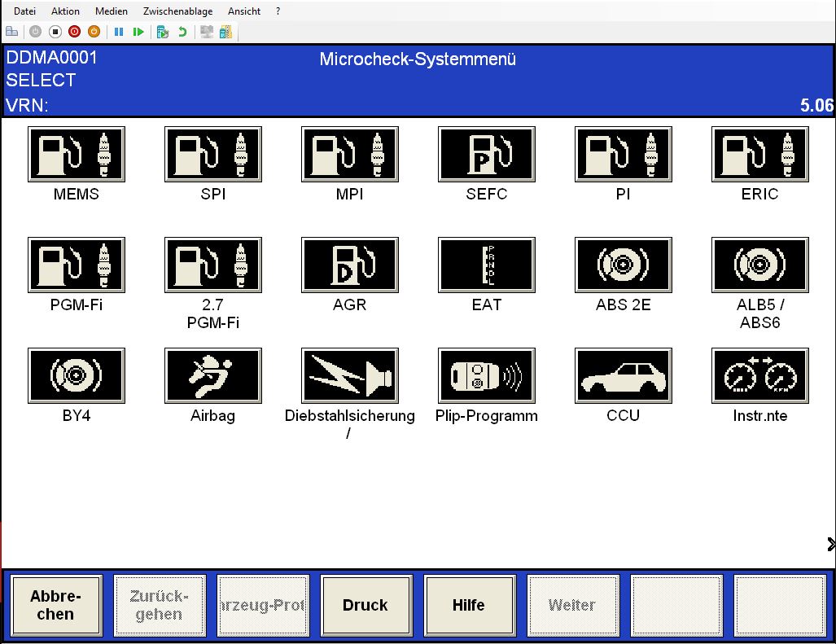The width and height of the screenshot is (836, 644).
Task: Open the Aktion menu
Action: tap(65, 11)
